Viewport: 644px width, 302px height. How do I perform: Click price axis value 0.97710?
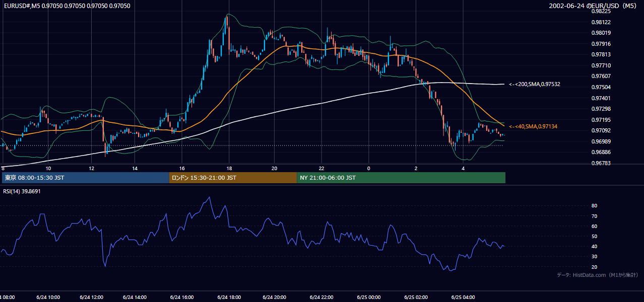coord(601,65)
